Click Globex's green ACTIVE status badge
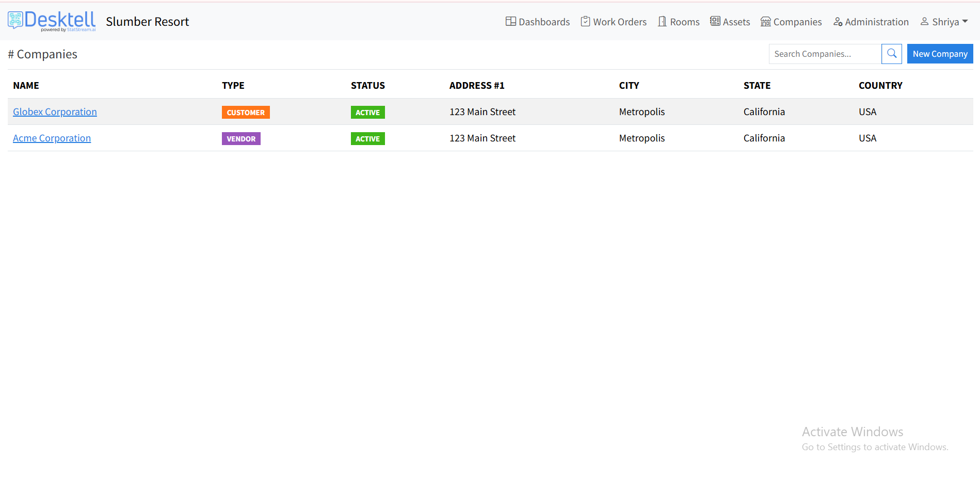 click(x=367, y=113)
